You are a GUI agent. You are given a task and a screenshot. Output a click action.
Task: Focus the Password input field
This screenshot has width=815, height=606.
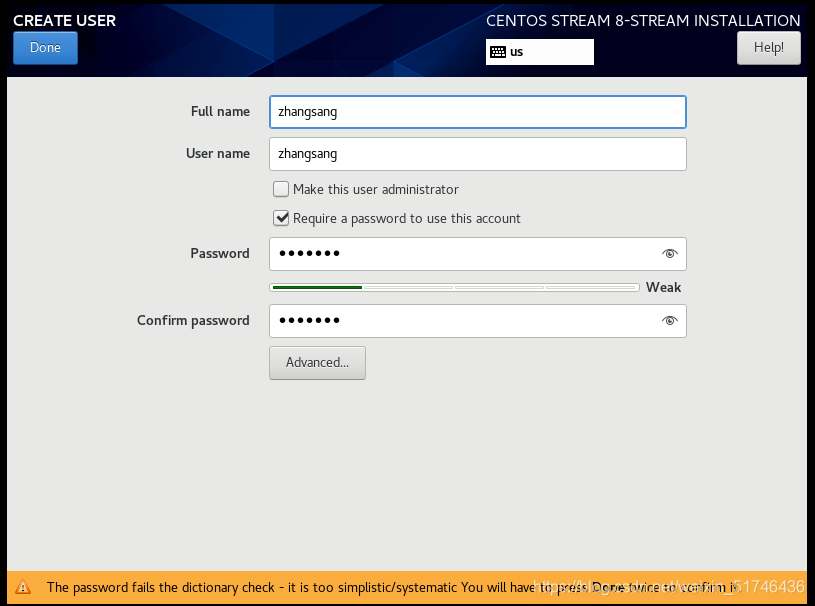478,254
